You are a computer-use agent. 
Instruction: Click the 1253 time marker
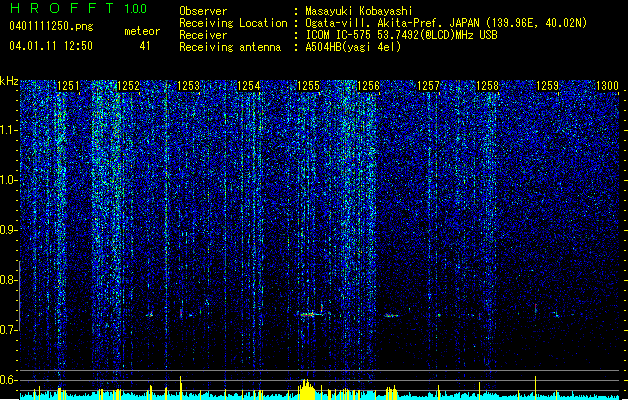(x=188, y=86)
